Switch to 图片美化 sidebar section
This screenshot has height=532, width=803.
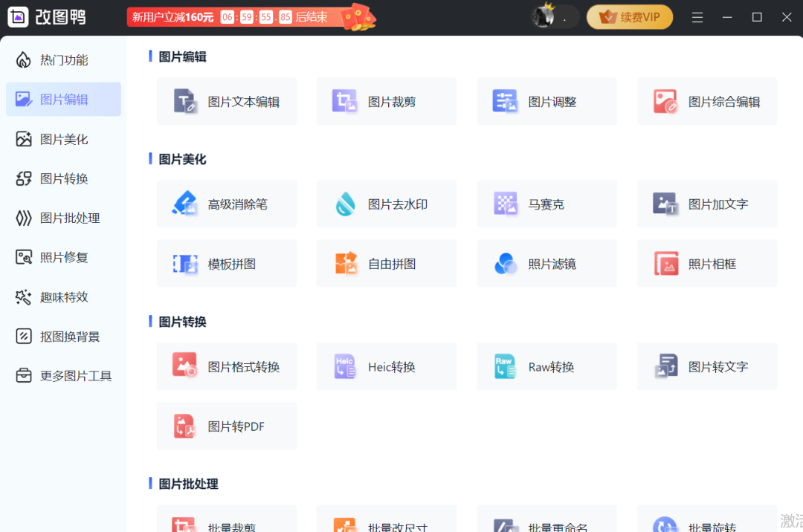pyautogui.click(x=63, y=139)
